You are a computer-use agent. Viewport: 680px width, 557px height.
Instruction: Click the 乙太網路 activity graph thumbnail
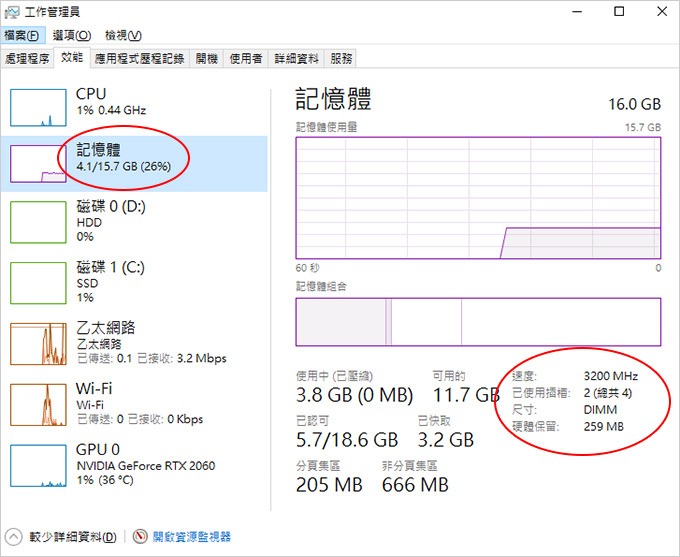(38, 344)
